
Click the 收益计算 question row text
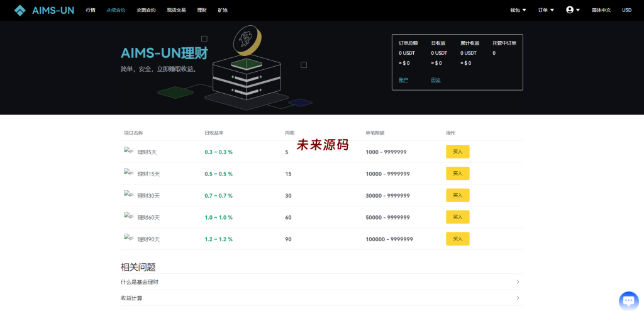131,298
